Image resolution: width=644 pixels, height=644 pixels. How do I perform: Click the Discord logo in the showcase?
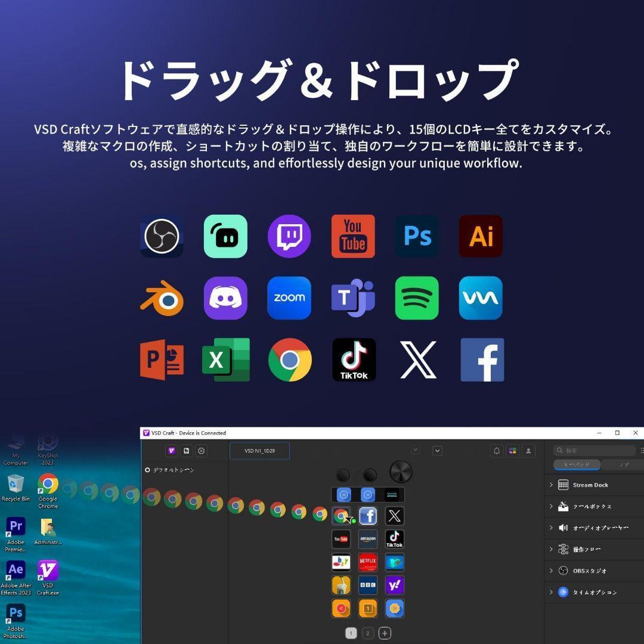(225, 298)
